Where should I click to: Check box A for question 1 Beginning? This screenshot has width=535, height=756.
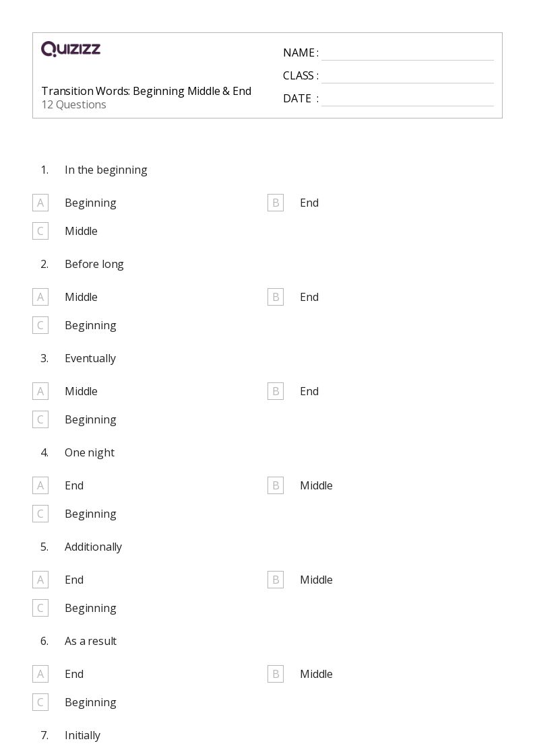point(40,203)
